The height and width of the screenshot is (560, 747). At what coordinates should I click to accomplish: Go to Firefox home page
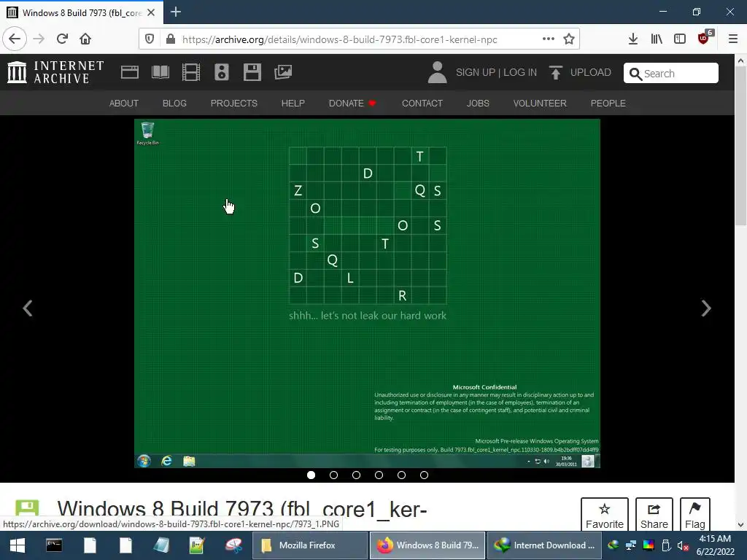[85, 39]
